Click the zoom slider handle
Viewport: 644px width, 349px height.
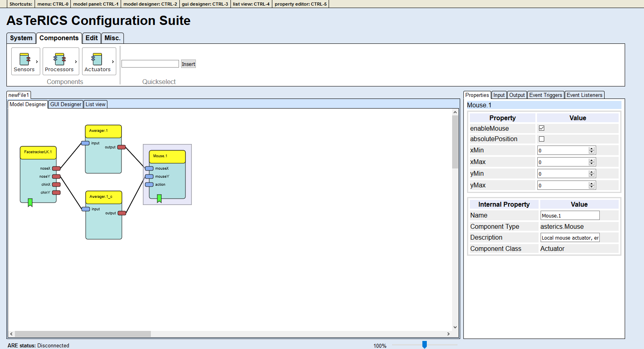(x=424, y=345)
